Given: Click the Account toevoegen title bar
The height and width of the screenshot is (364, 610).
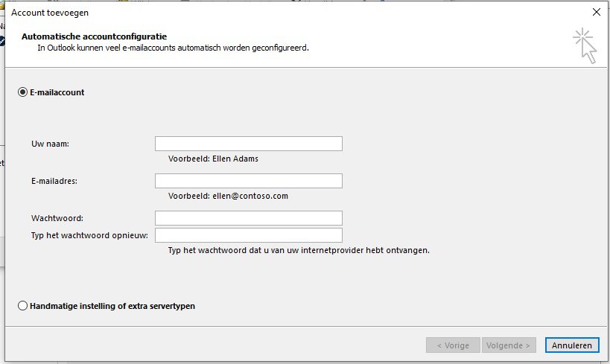Looking at the screenshot, I should click(x=223, y=12).
